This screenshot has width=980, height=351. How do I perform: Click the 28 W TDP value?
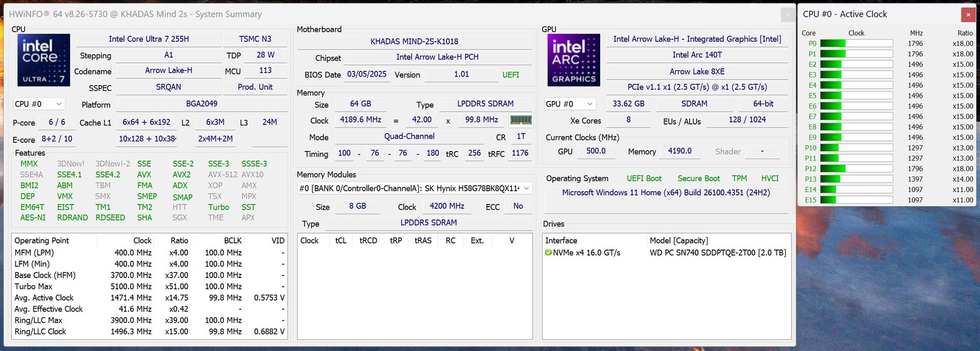(x=265, y=55)
